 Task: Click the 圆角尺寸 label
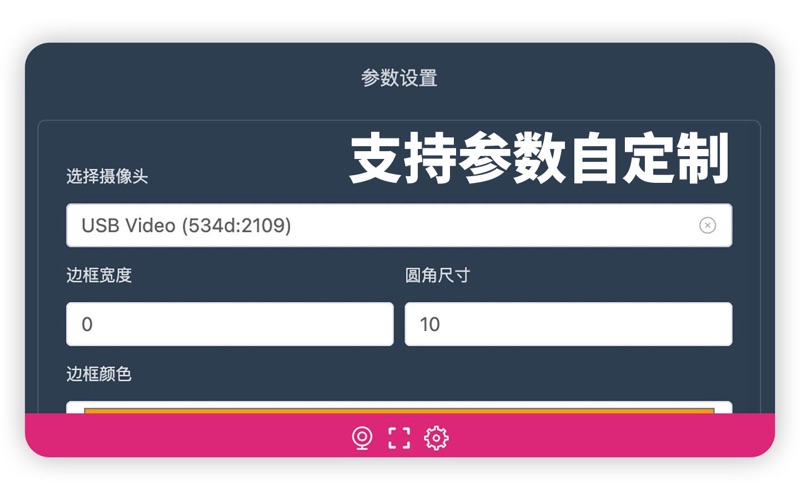[437, 275]
